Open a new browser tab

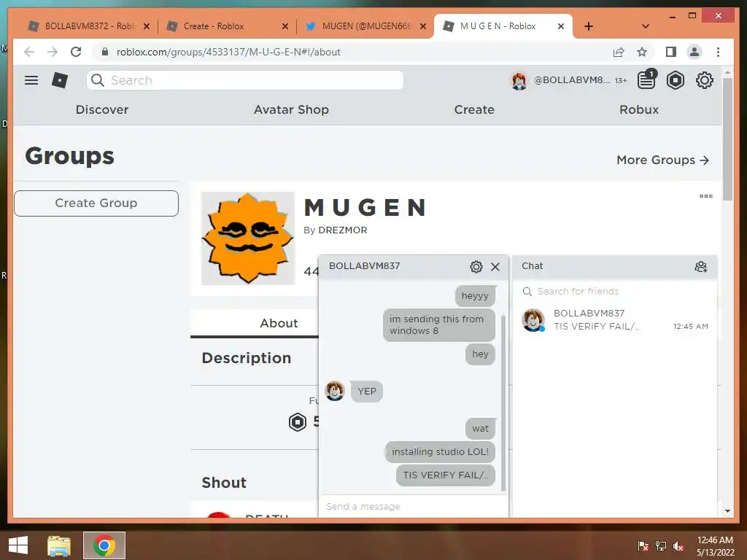click(589, 26)
